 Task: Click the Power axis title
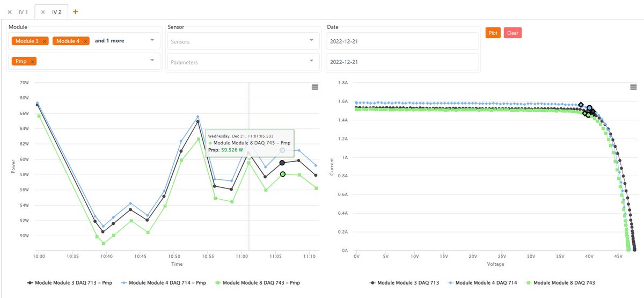[14, 166]
